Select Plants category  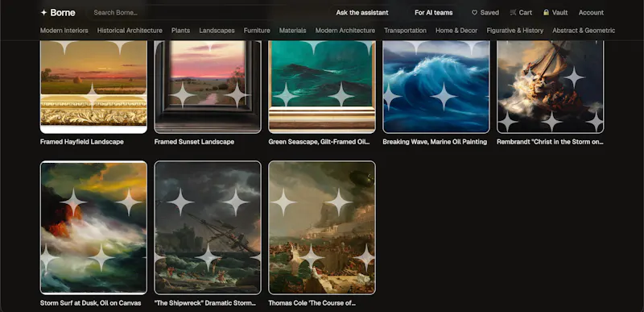pyautogui.click(x=180, y=31)
